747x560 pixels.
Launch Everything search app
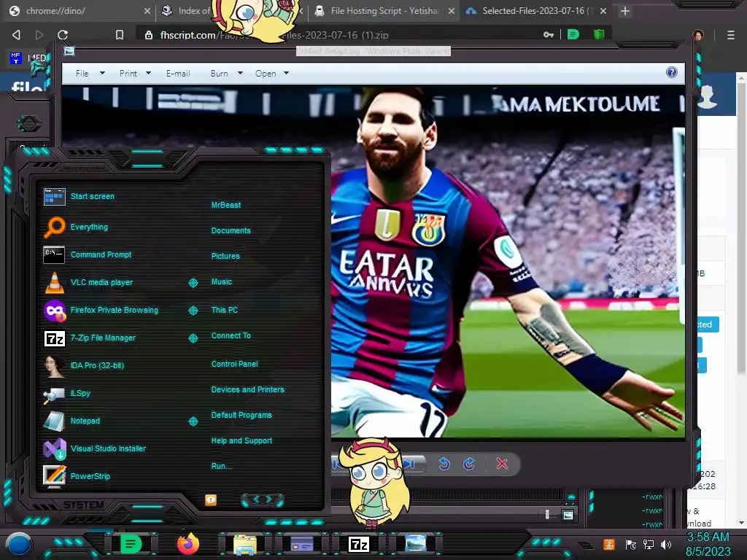(76, 227)
